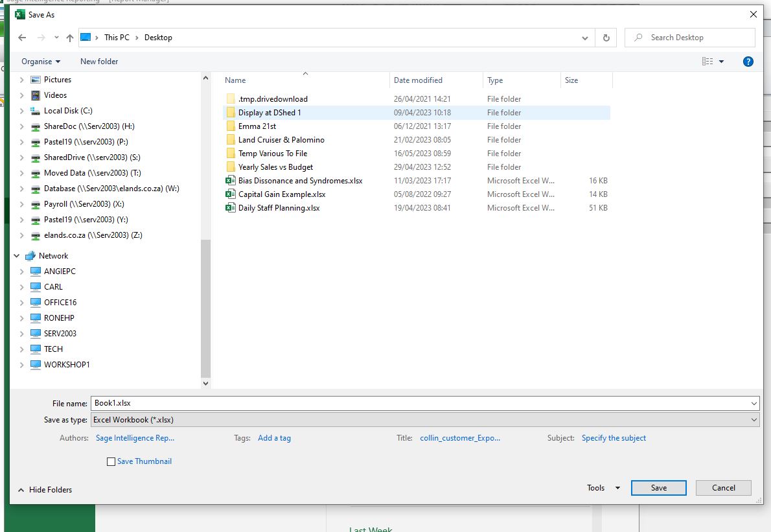Open the Save as type dropdown
This screenshot has height=532, width=771.
[424, 420]
